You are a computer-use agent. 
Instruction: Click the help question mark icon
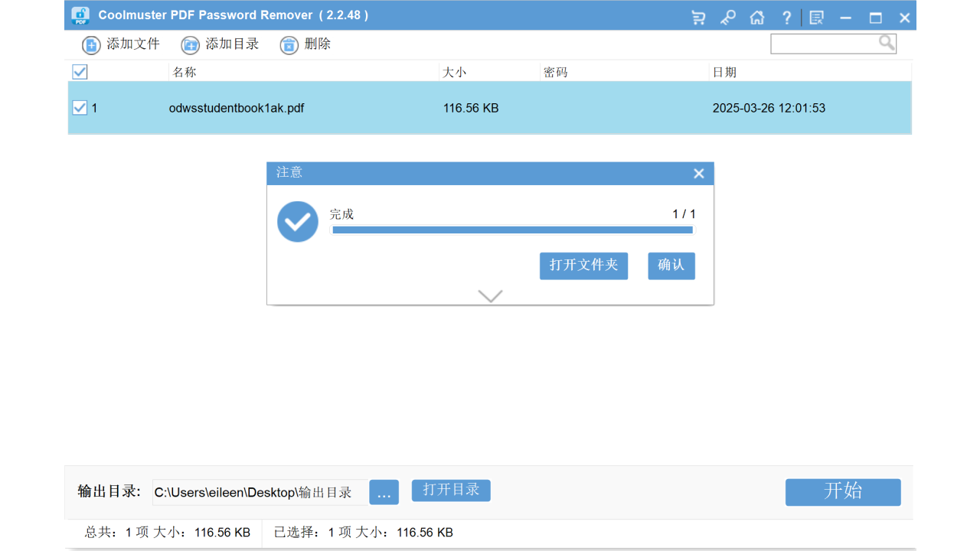coord(786,17)
